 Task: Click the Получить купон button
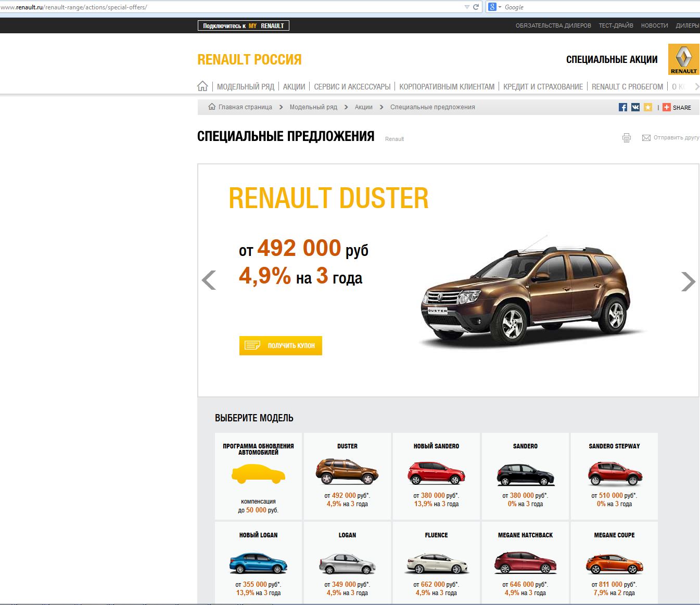pyautogui.click(x=281, y=345)
